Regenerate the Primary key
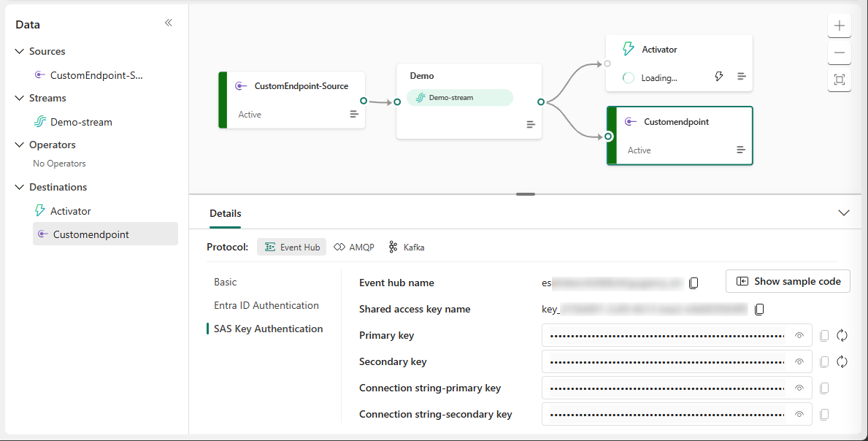868x441 pixels. (x=842, y=335)
